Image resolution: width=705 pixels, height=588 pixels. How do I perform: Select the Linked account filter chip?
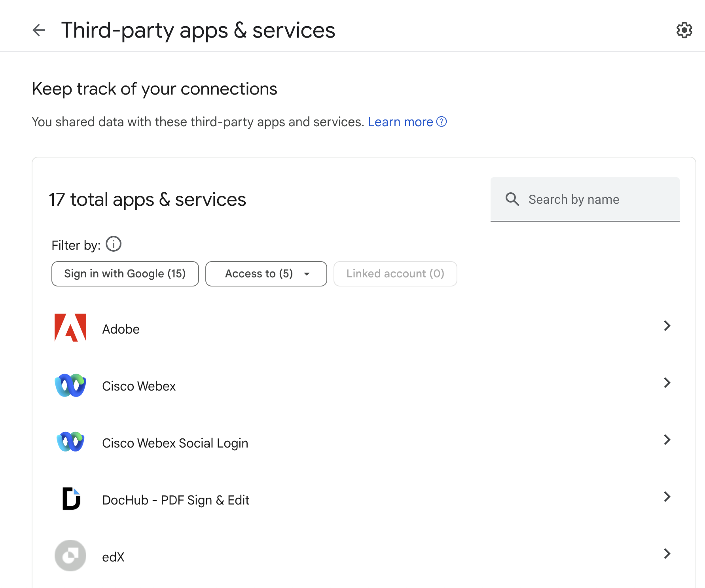395,273
